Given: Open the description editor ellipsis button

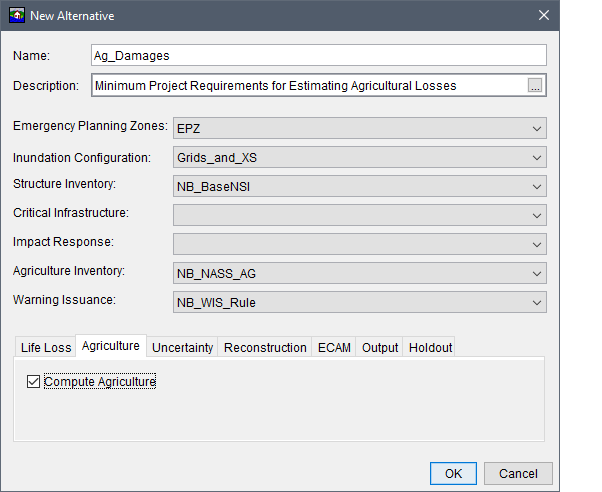Looking at the screenshot, I should point(535,85).
